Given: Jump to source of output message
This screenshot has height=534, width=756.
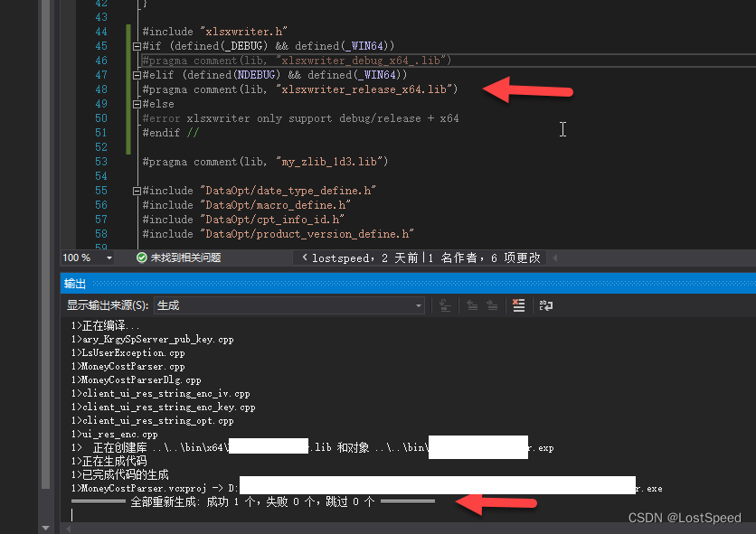Looking at the screenshot, I should tap(445, 305).
